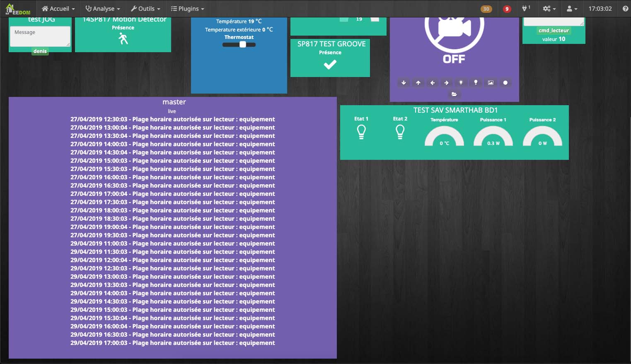Open TEST SAV SMARTHAB BD1 widget title
Image resolution: width=631 pixels, height=364 pixels.
455,110
